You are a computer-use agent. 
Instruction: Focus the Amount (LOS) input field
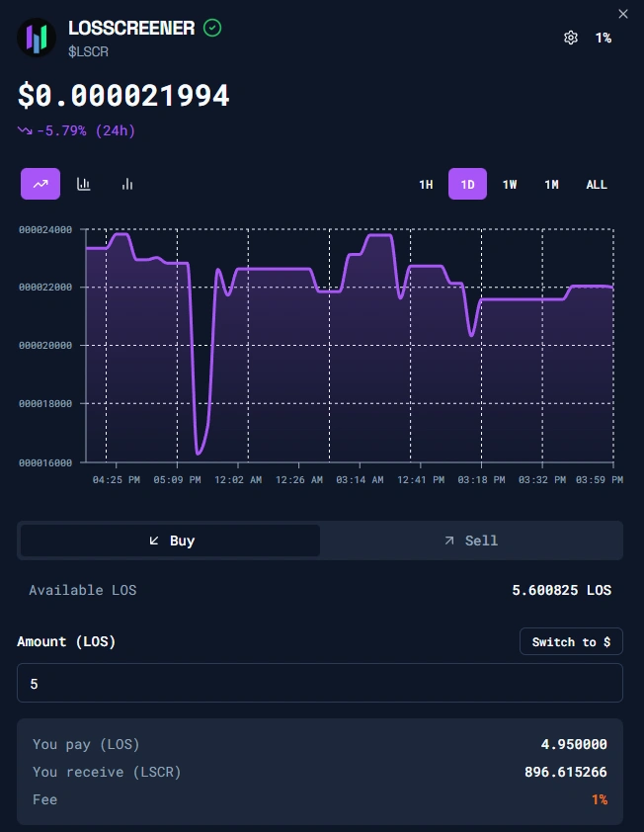coord(319,683)
